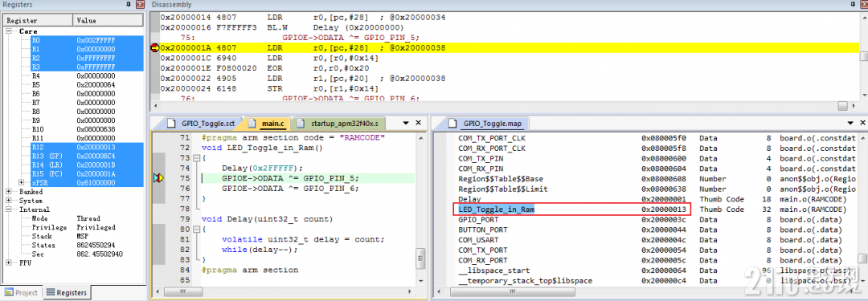Click the Stack MSP entry
This screenshot has width=868, height=301.
(x=88, y=236)
